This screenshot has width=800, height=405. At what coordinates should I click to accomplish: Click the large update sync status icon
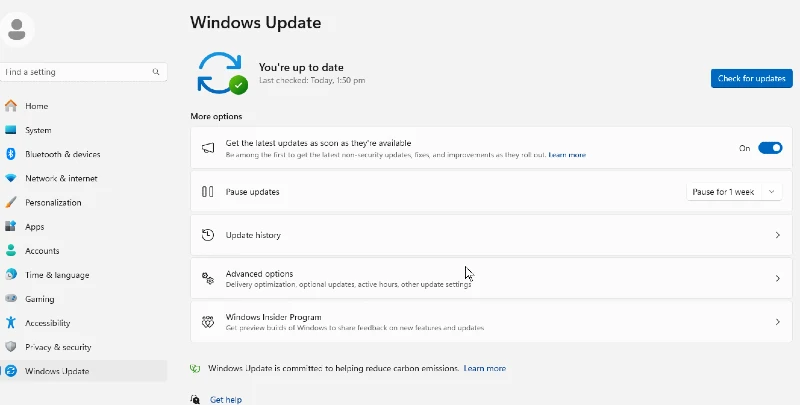pos(222,73)
